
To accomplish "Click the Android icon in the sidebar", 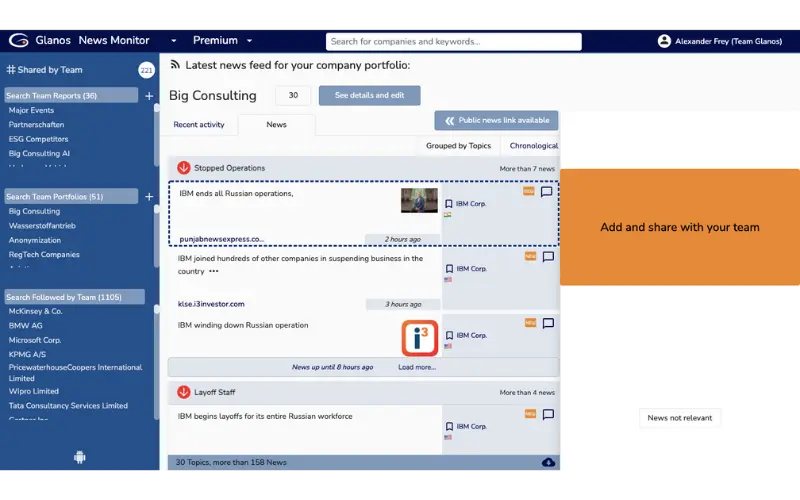I will [80, 457].
